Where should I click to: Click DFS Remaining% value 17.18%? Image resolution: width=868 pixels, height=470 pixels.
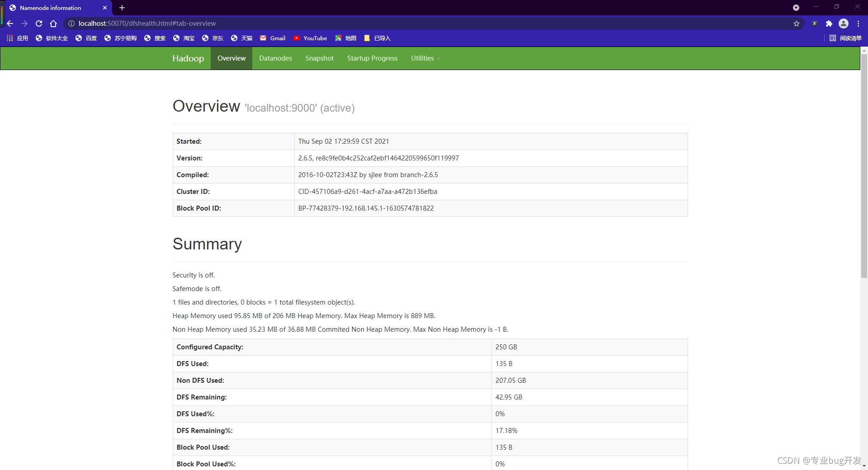coord(506,431)
